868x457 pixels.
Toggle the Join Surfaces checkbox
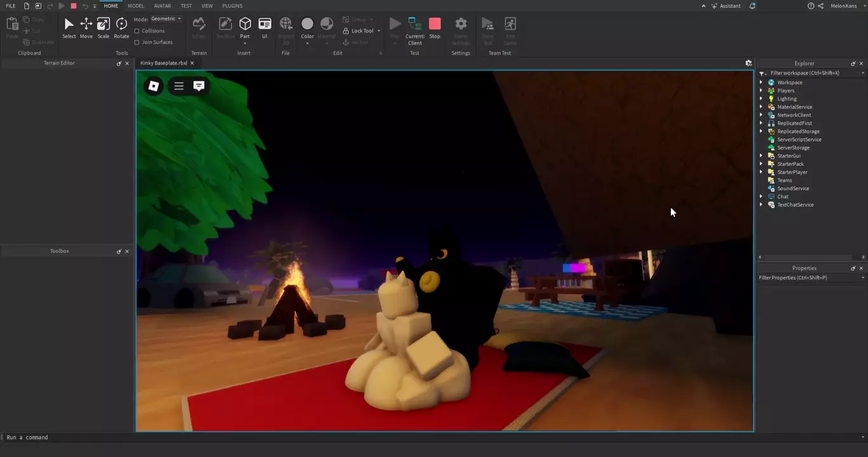pyautogui.click(x=137, y=43)
